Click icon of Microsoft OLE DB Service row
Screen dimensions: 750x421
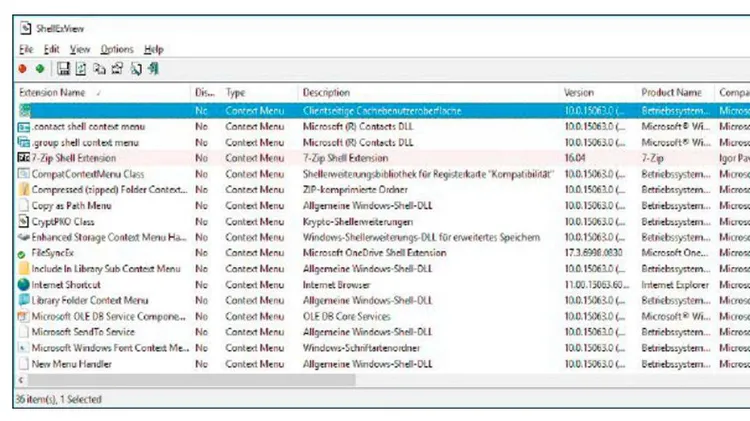pyautogui.click(x=23, y=316)
